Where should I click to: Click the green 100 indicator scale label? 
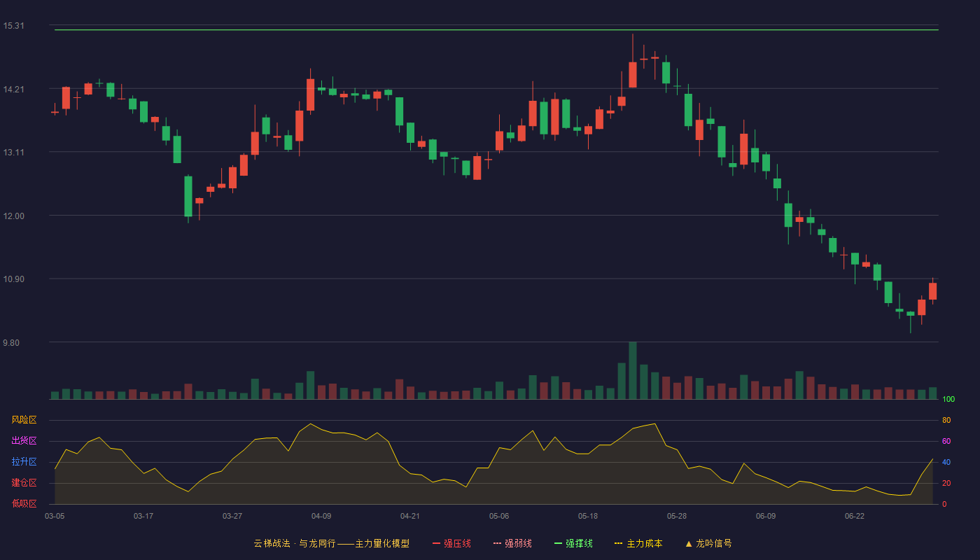tap(948, 399)
